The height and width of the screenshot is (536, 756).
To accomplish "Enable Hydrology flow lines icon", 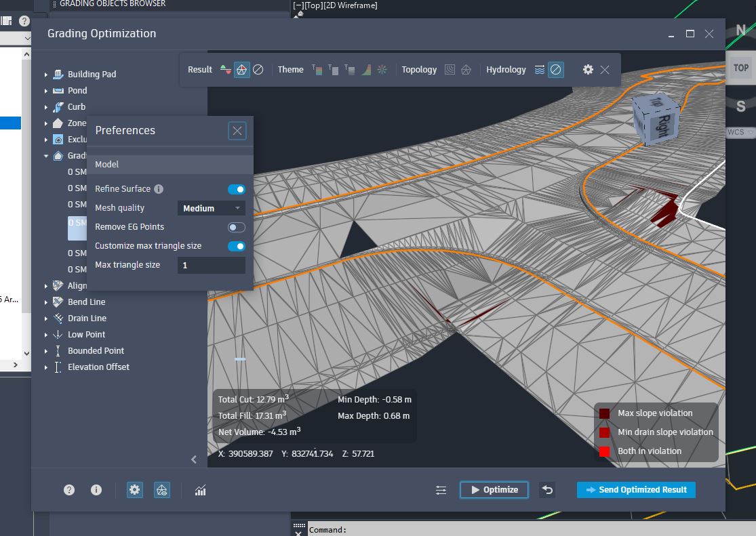I will 540,69.
